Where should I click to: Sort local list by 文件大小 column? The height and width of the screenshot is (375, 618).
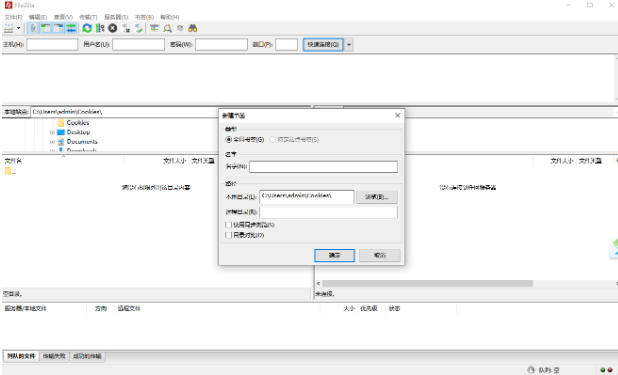coord(175,161)
